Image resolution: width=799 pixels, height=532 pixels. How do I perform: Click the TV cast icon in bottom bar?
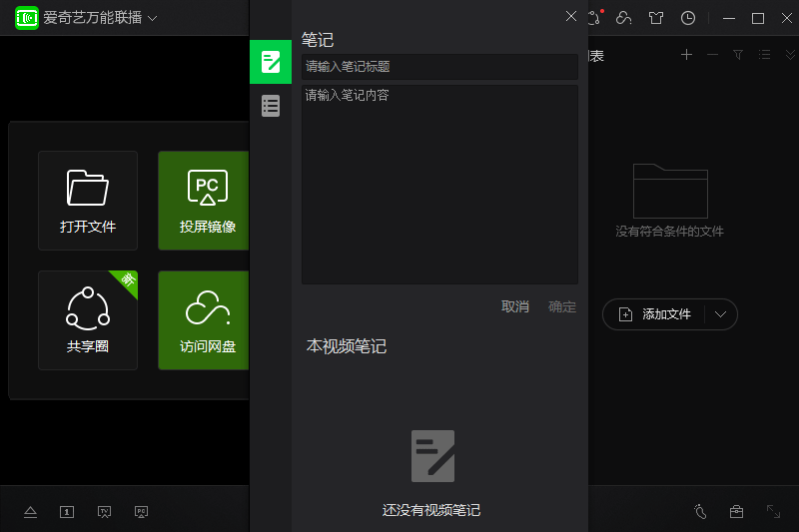click(104, 512)
